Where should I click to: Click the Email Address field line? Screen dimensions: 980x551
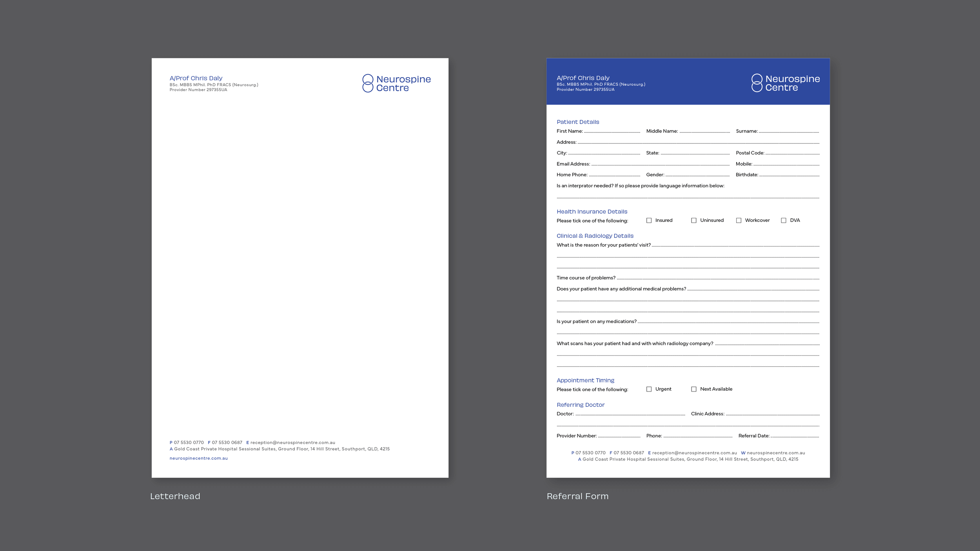click(660, 165)
